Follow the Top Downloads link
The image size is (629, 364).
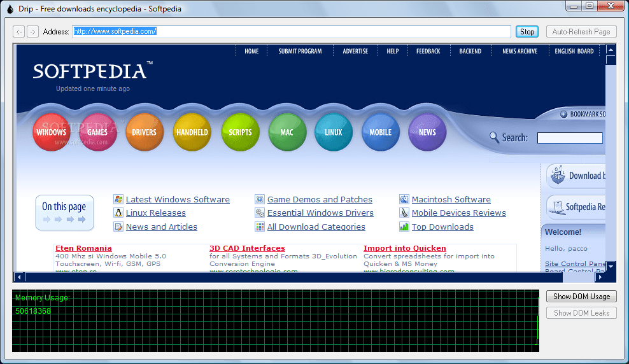pyautogui.click(x=442, y=227)
